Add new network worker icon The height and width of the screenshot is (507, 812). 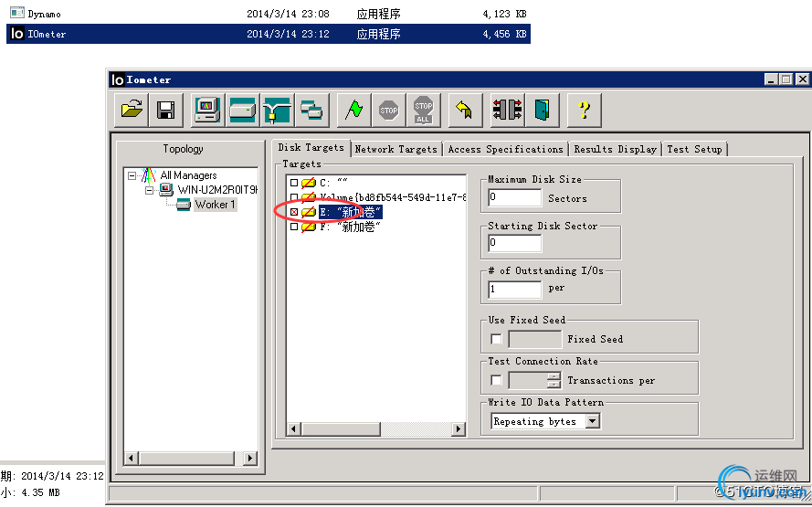pos(277,110)
